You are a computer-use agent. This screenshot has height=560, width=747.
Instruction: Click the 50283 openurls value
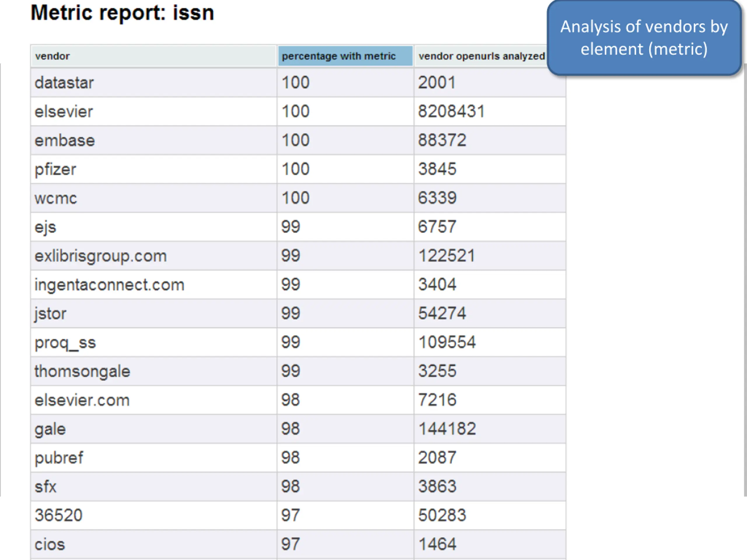[x=442, y=515]
